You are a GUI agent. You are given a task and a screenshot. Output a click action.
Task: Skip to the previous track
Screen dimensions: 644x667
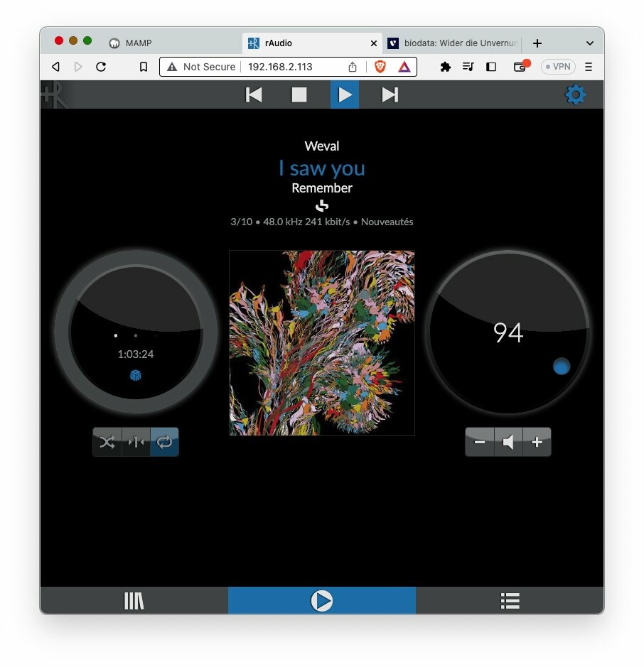coord(254,94)
